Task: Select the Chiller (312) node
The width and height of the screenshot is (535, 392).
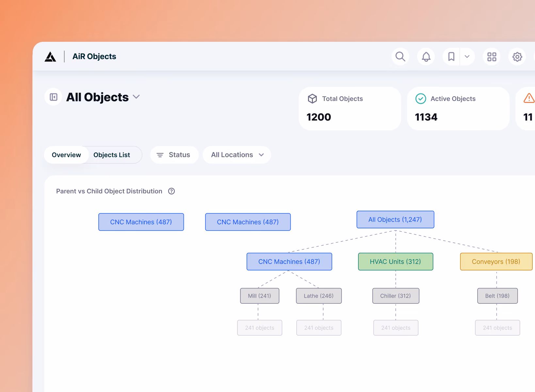Action: (x=396, y=296)
